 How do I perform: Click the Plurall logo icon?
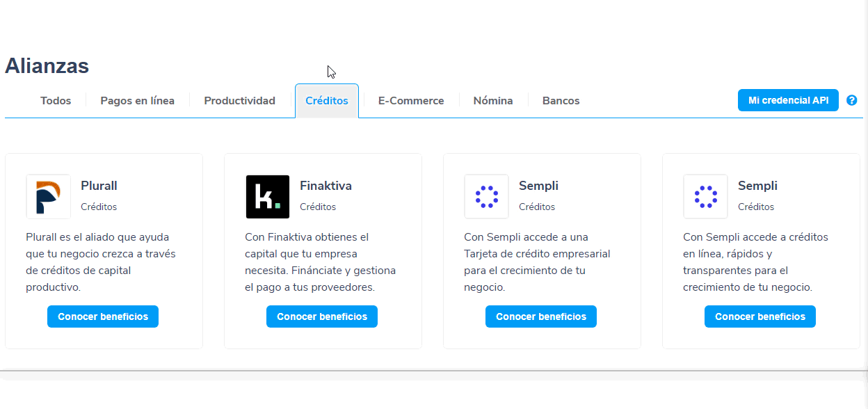(49, 197)
